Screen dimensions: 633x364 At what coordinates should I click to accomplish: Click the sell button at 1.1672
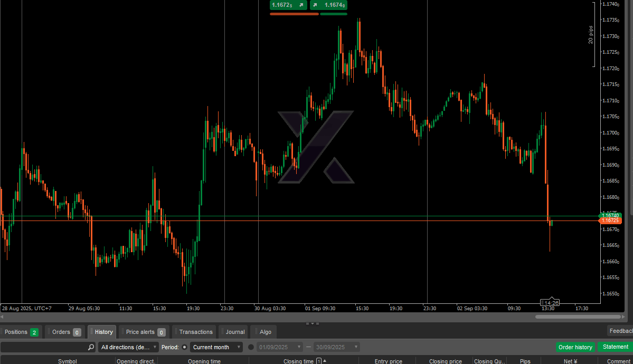click(288, 5)
